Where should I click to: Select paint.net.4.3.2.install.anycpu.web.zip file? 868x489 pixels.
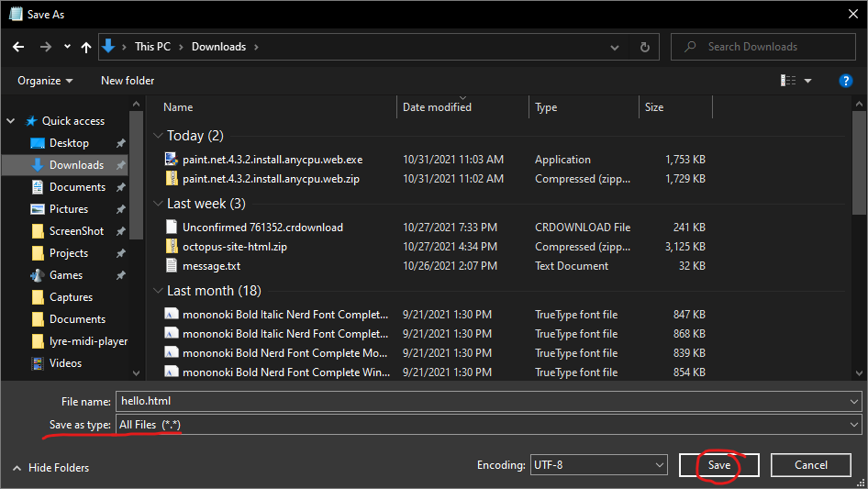pyautogui.click(x=271, y=179)
